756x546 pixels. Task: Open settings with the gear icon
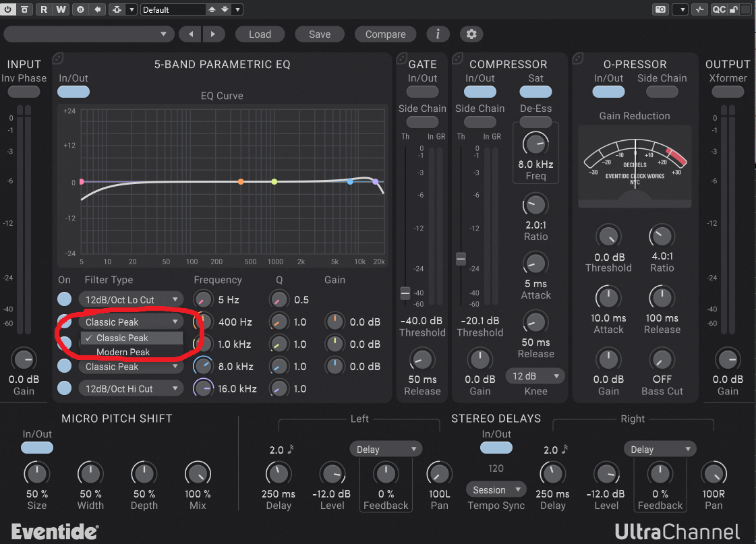(x=471, y=34)
